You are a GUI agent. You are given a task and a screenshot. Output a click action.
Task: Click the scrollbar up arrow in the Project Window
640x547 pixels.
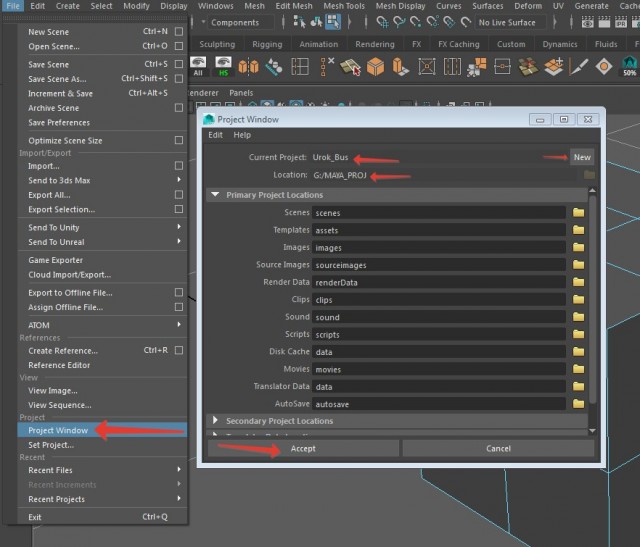[x=592, y=190]
